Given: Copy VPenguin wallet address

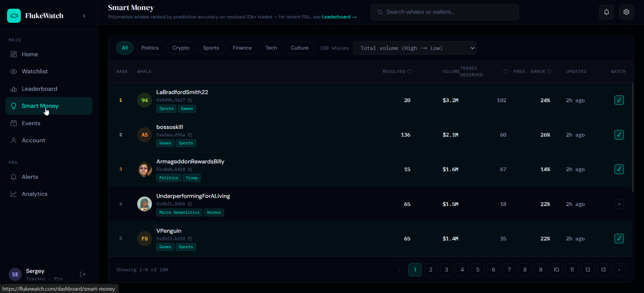Looking at the screenshot, I should point(190,239).
